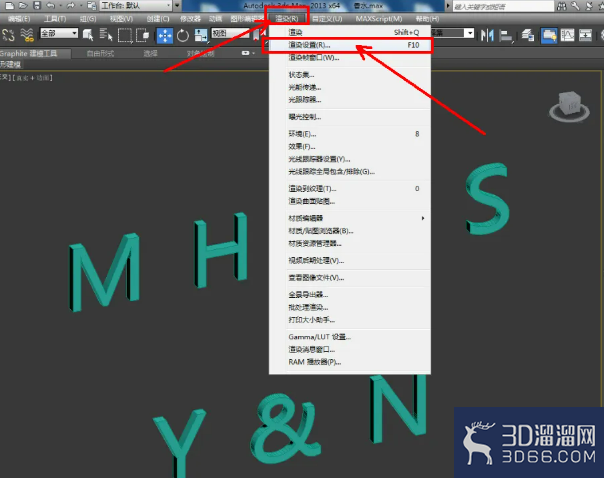Image resolution: width=604 pixels, height=478 pixels.
Task: Choose Gamma/LUT 设置... menu entry
Action: [x=350, y=337]
